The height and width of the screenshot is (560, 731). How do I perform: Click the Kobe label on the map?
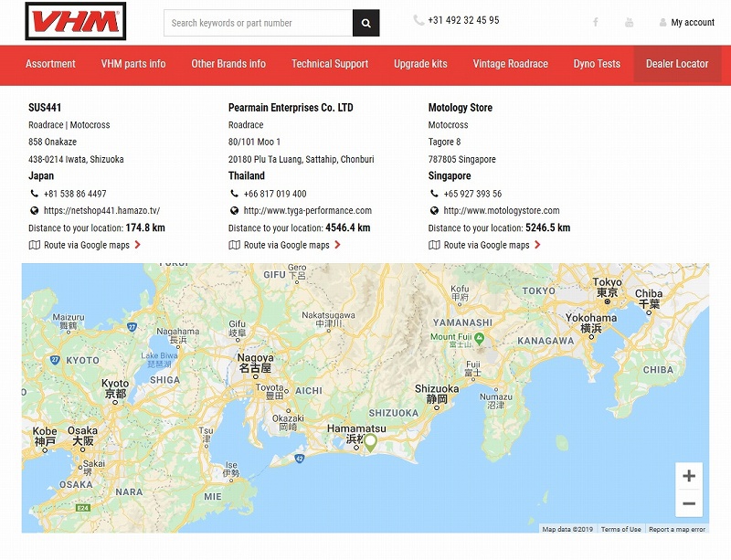click(x=45, y=436)
